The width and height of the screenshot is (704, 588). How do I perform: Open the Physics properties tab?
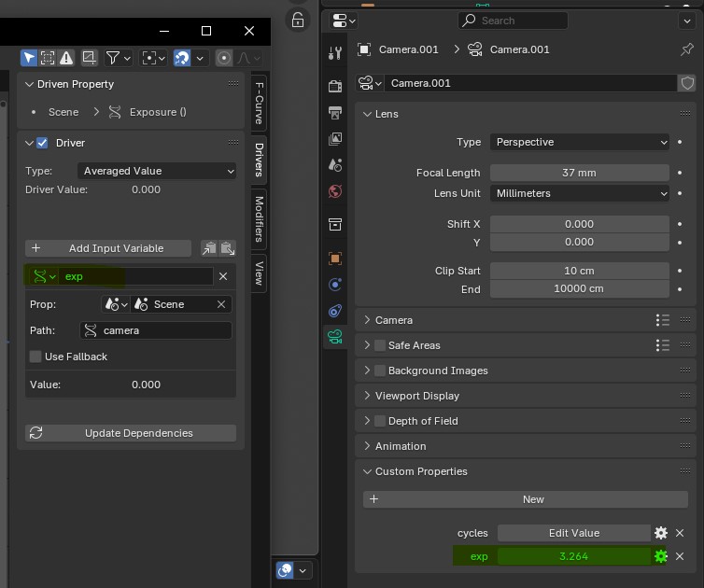(335, 285)
